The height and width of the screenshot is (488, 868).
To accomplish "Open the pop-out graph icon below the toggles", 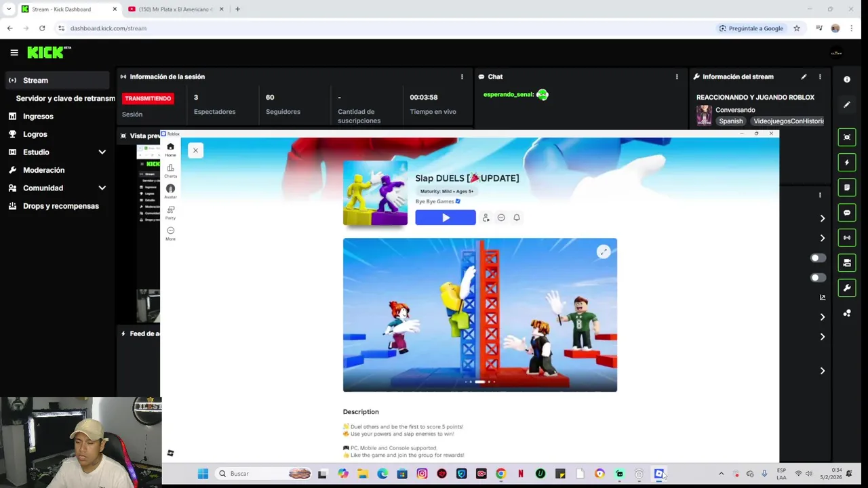I will tap(823, 297).
